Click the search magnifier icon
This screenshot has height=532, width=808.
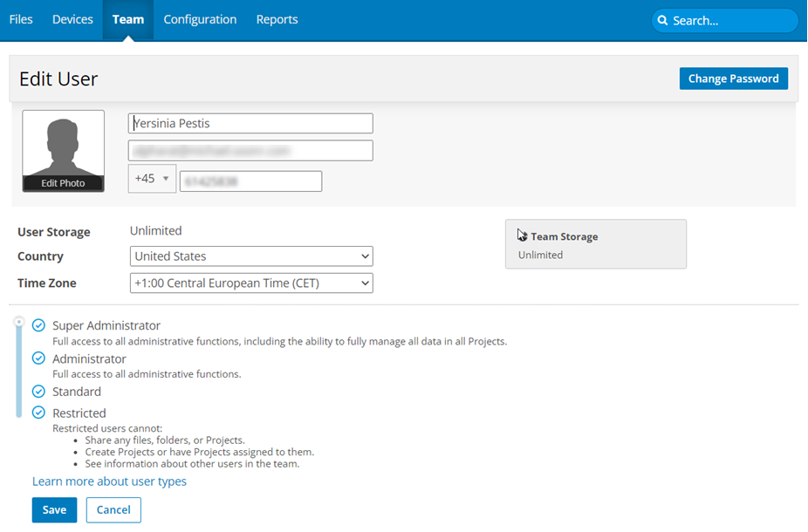(x=663, y=21)
